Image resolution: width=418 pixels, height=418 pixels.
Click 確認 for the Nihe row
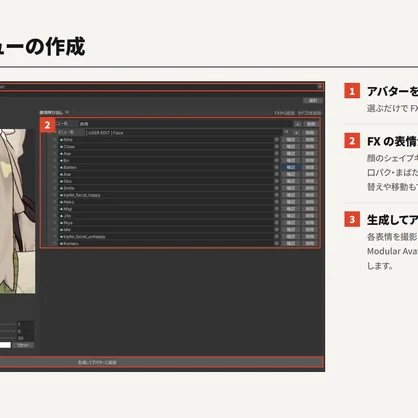291,140
